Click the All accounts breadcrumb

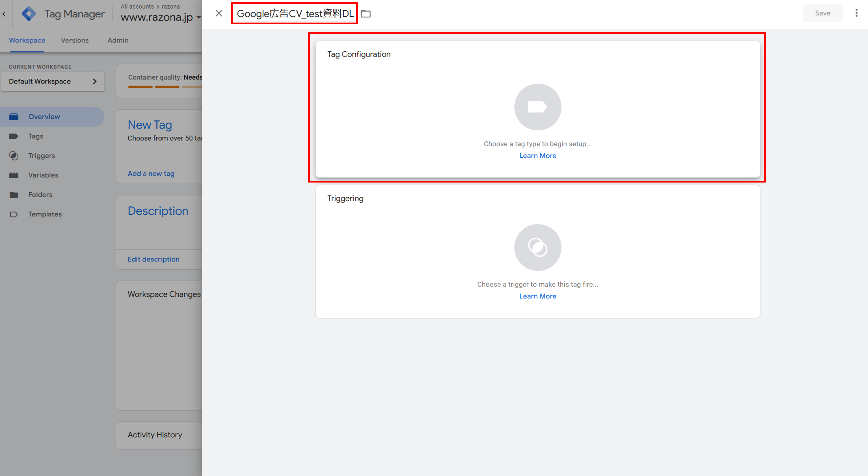pos(137,6)
